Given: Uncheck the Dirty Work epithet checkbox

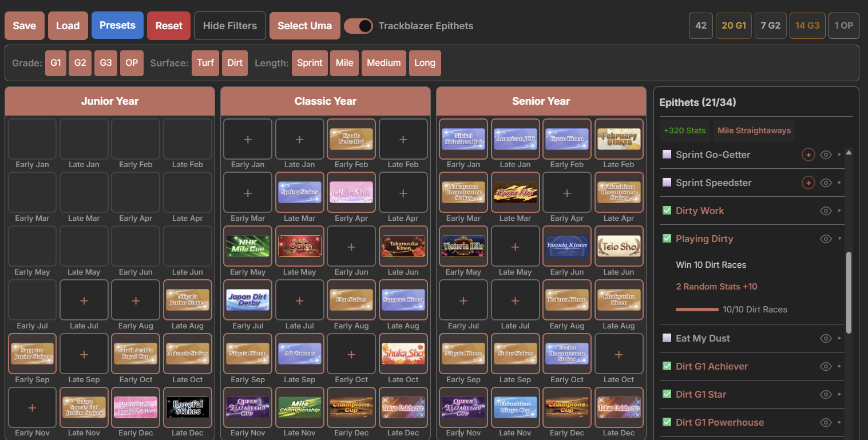Looking at the screenshot, I should (667, 211).
